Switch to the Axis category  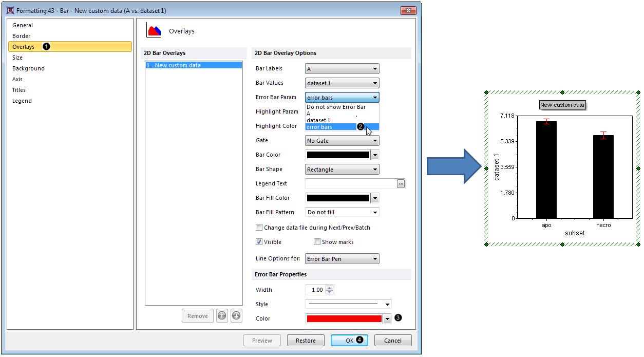point(17,79)
